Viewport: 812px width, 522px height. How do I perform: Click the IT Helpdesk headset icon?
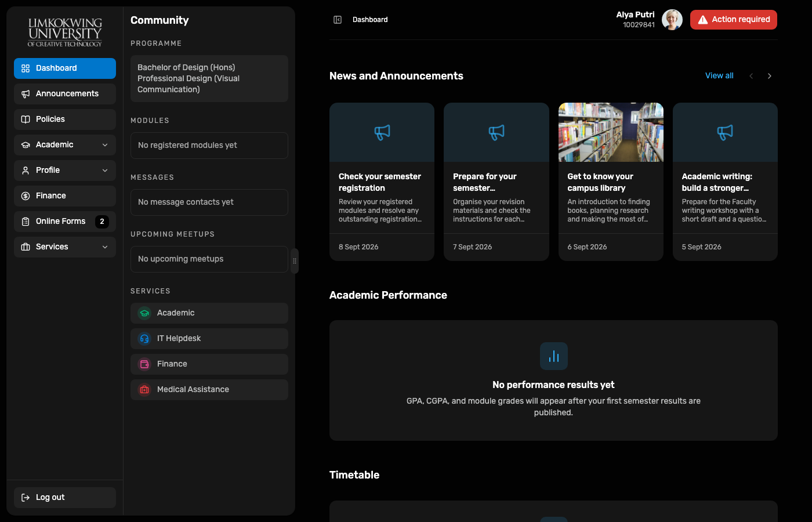click(144, 339)
